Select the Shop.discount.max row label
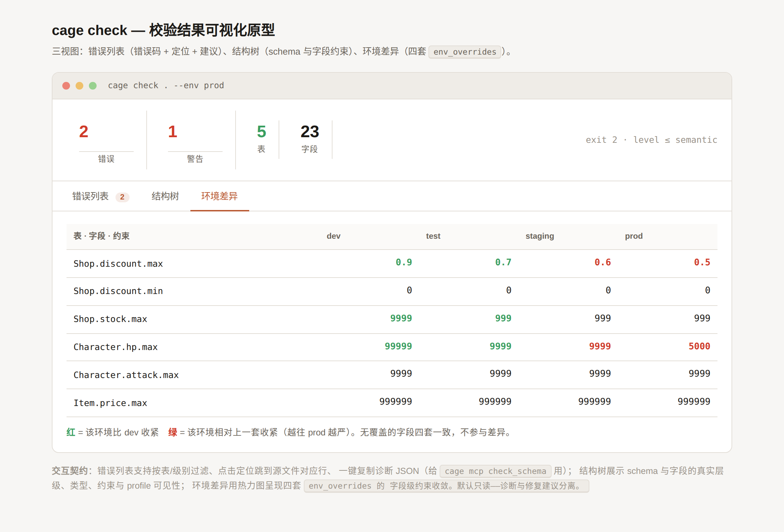784x532 pixels. [118, 264]
